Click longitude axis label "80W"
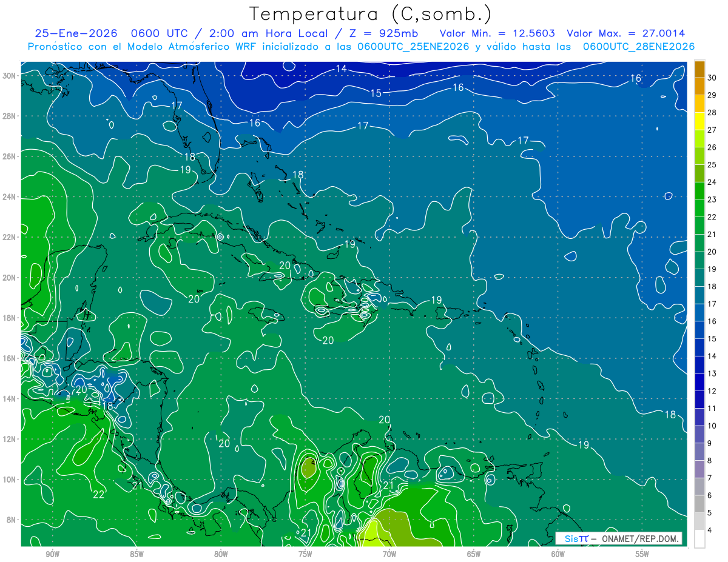 coord(221,554)
